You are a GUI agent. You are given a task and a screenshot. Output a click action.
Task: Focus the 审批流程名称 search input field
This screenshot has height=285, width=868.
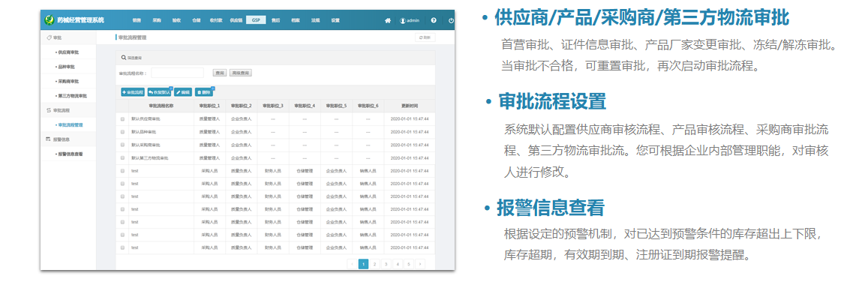(x=177, y=73)
